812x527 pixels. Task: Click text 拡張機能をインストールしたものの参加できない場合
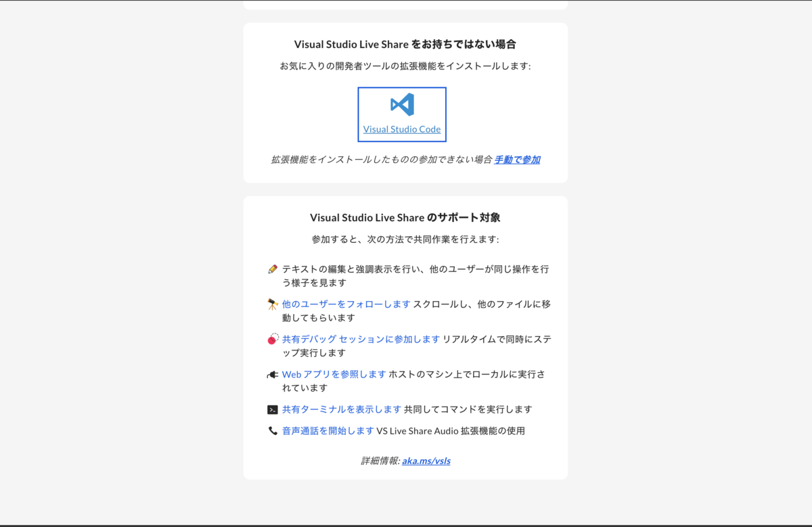click(x=381, y=160)
